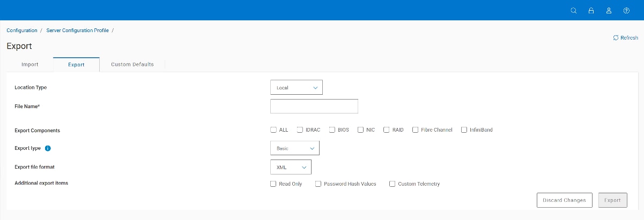The width and height of the screenshot is (644, 220).
Task: Click the Location Type label
Action: pyautogui.click(x=31, y=87)
